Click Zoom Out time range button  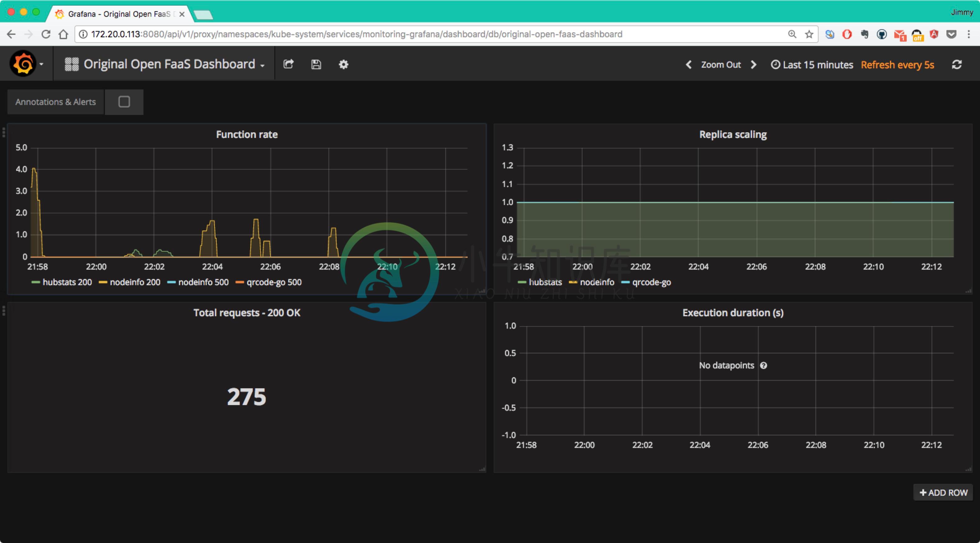pos(721,65)
